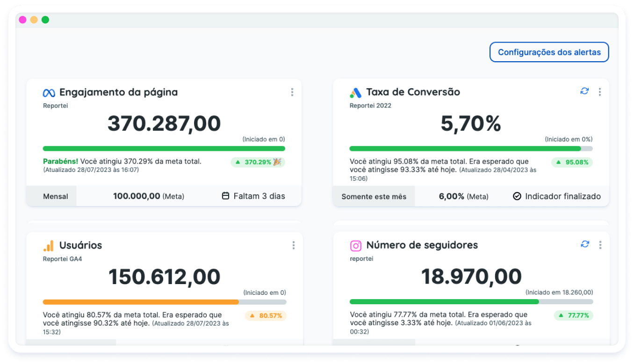Click the Google Ads logo icon

click(x=355, y=93)
